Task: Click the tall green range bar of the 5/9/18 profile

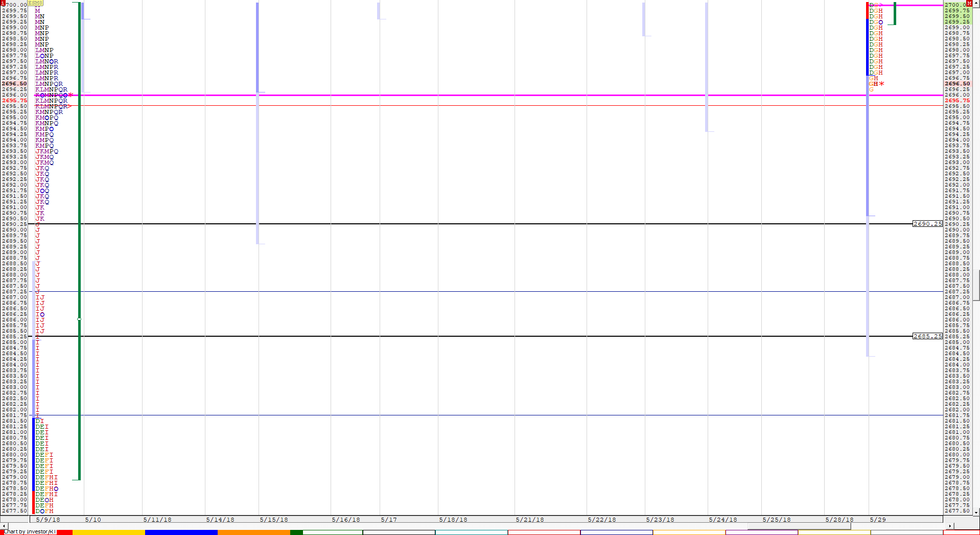Action: [79, 241]
